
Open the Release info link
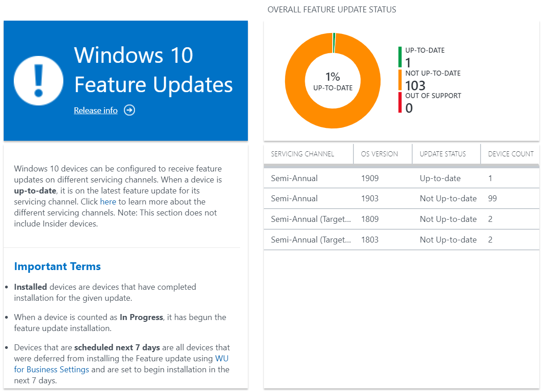[95, 110]
